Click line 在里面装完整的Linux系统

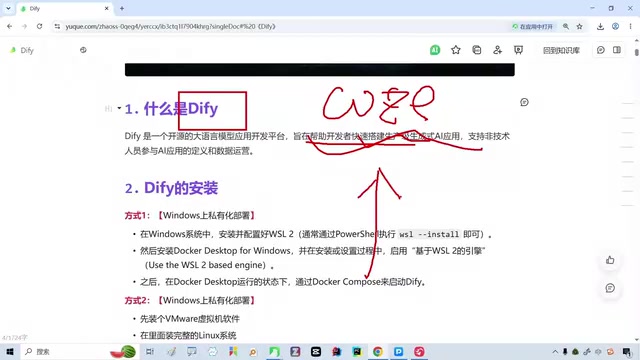[x=188, y=336]
